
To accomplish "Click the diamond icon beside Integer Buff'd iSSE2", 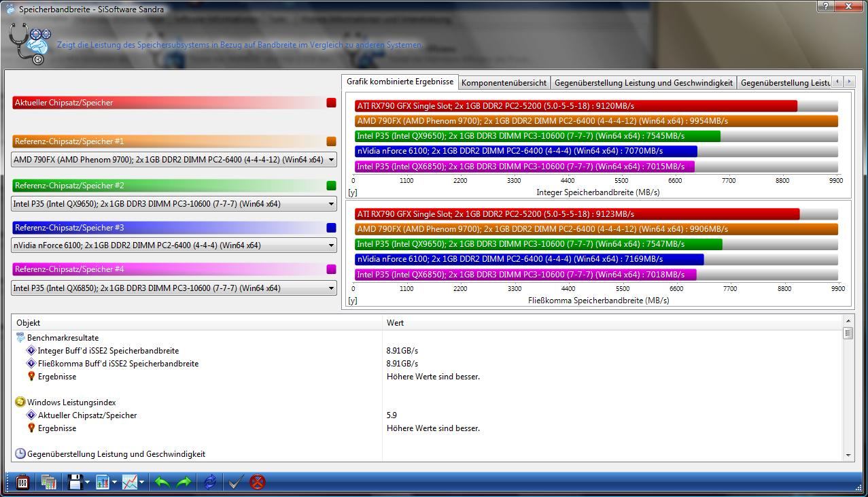I will [31, 351].
